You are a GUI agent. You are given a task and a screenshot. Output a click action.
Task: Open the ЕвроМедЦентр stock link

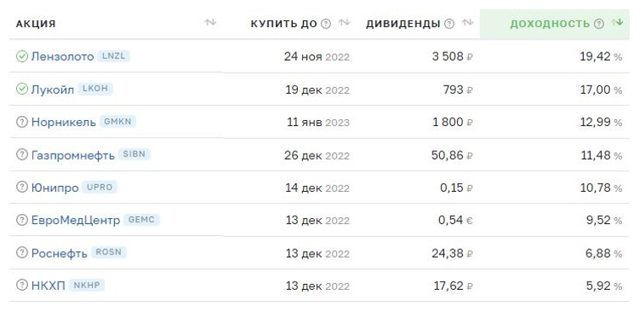pos(75,221)
